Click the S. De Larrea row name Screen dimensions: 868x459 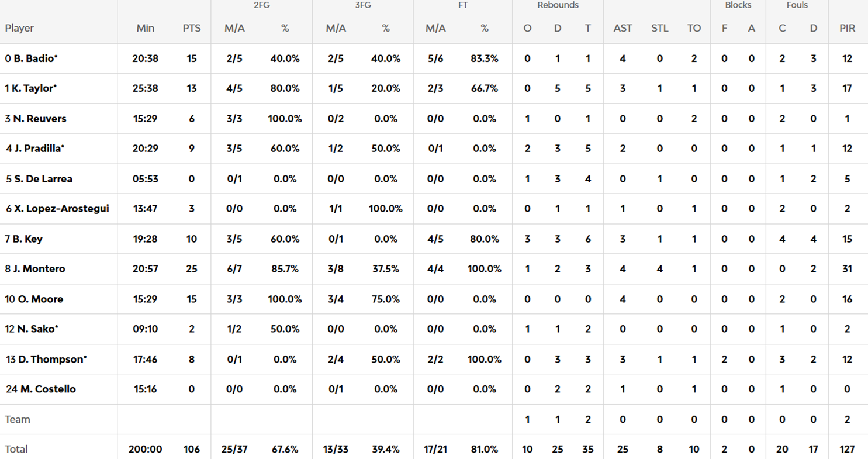click(x=43, y=179)
